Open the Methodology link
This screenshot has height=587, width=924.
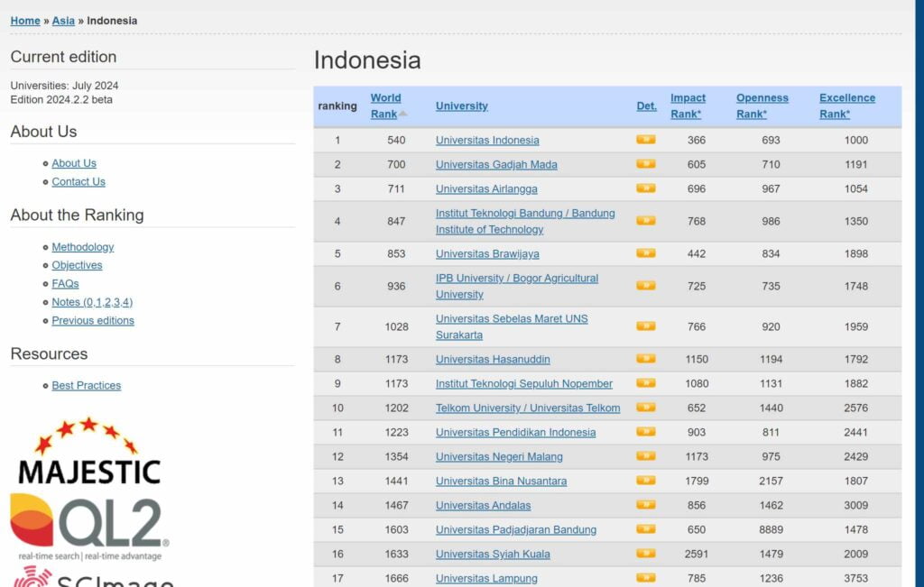(83, 246)
